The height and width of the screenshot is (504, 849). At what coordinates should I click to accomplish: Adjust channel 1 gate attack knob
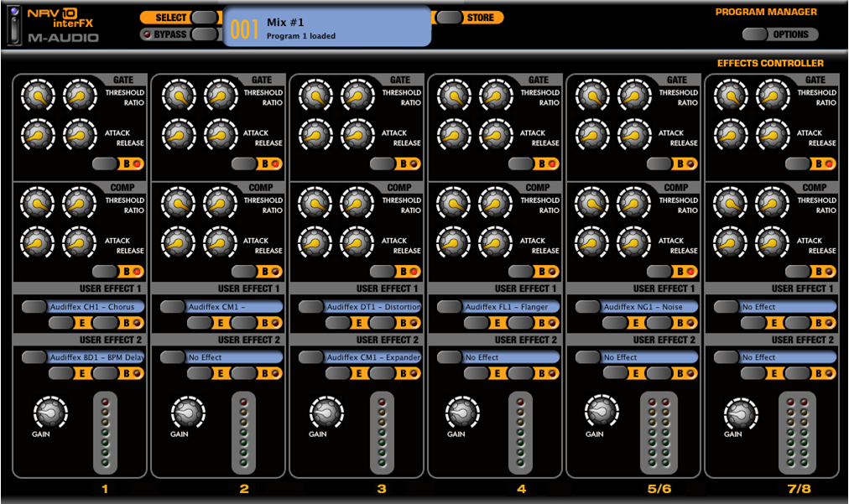click(38, 135)
